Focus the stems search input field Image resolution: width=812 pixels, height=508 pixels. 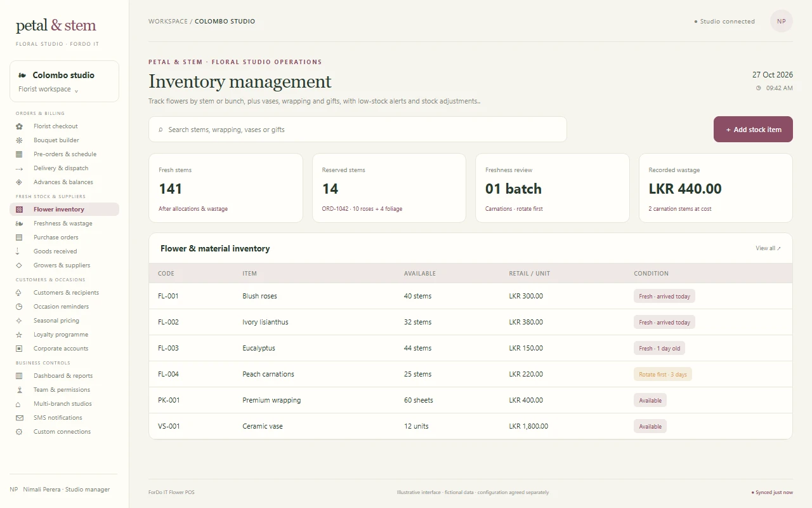[357, 130]
